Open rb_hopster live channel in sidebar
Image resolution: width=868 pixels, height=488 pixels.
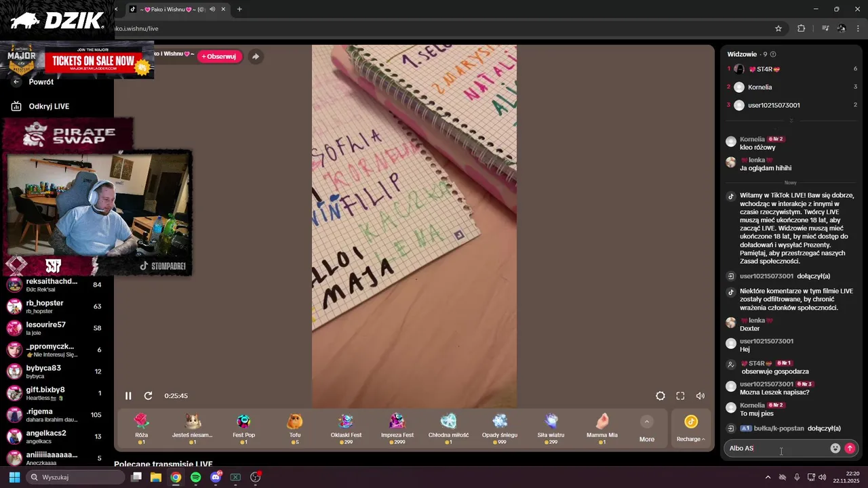54,306
